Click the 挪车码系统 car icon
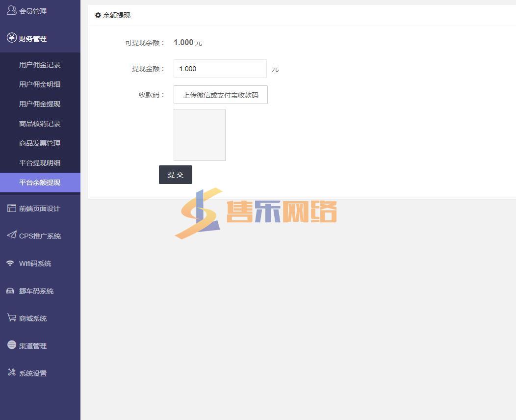 (x=10, y=290)
